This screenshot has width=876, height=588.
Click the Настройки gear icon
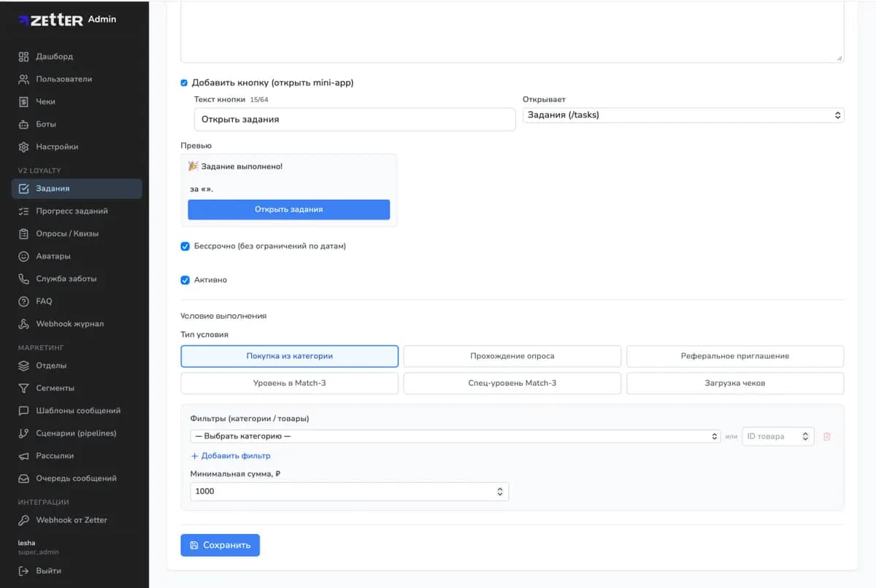tap(23, 147)
